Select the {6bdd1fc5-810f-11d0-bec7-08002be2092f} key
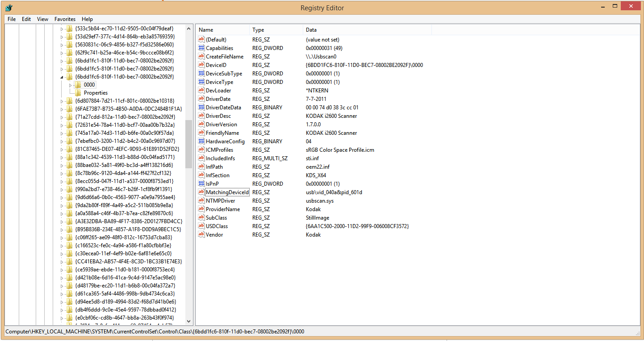This screenshot has height=341, width=644. (x=124, y=69)
